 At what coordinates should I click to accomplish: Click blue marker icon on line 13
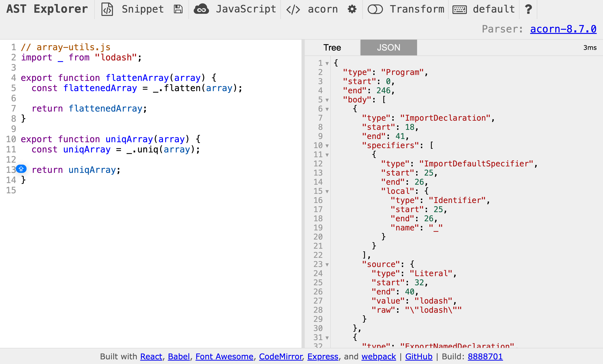tap(21, 169)
